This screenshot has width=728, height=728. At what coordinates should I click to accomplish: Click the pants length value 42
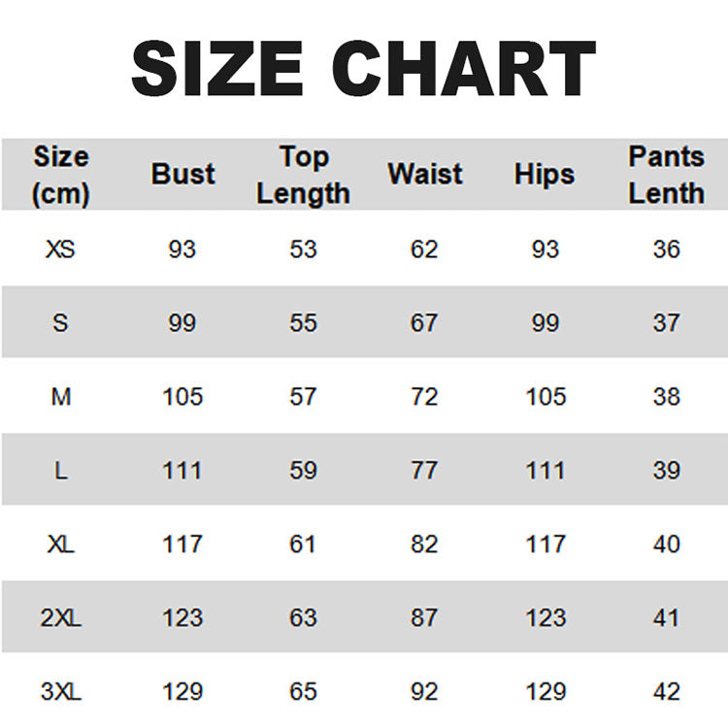pos(666,692)
